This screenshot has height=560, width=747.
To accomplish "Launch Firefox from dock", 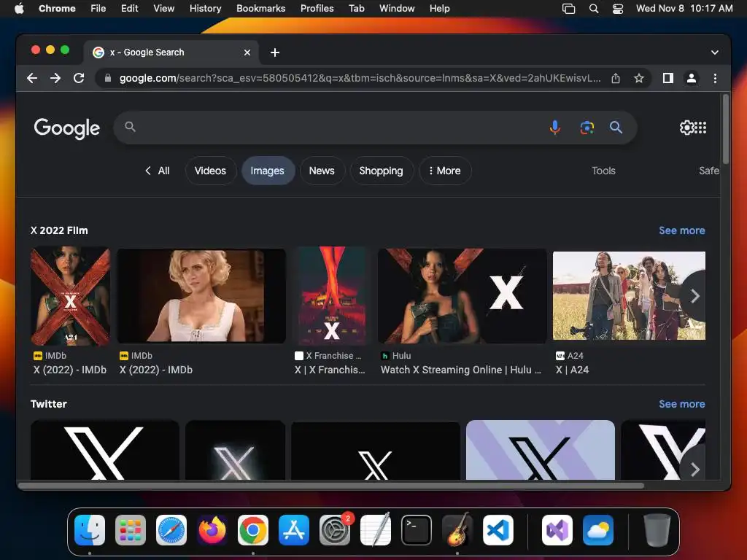I will tap(212, 530).
